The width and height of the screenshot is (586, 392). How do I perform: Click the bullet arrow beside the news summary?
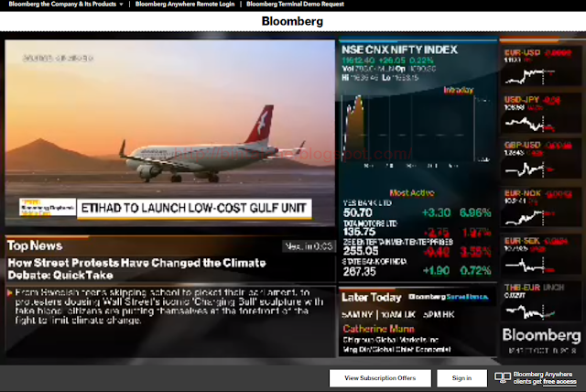[9, 292]
